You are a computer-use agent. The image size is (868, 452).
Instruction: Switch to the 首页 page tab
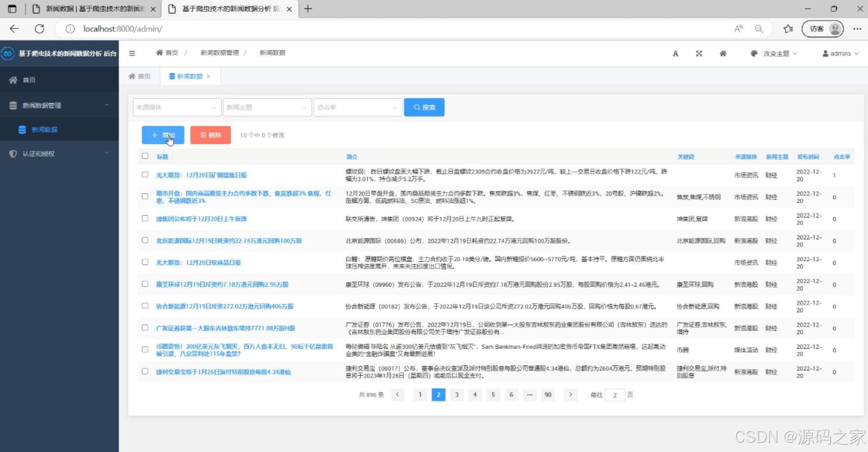(x=140, y=76)
